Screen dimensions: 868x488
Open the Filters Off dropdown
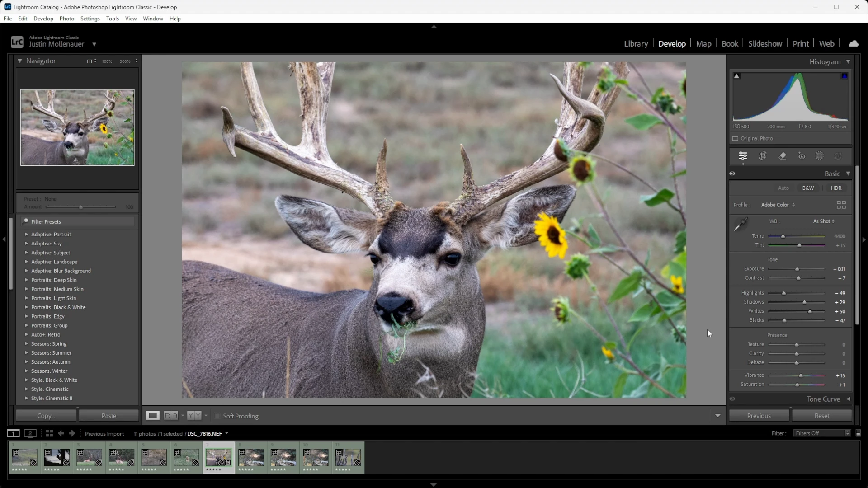click(823, 433)
